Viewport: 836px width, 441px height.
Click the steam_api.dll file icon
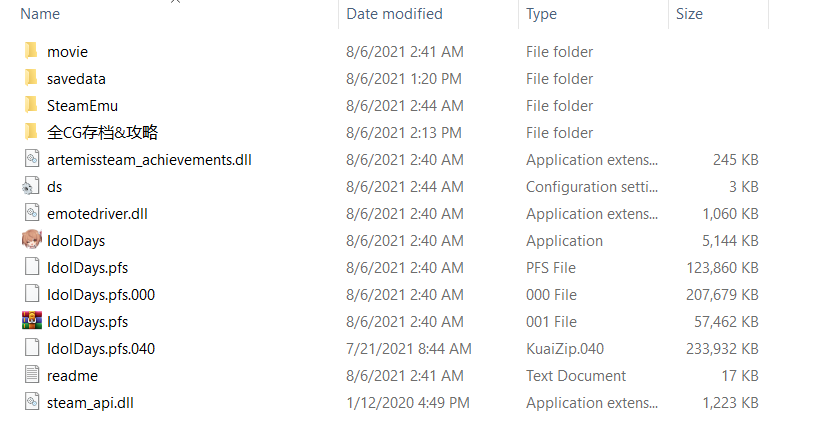(x=31, y=402)
